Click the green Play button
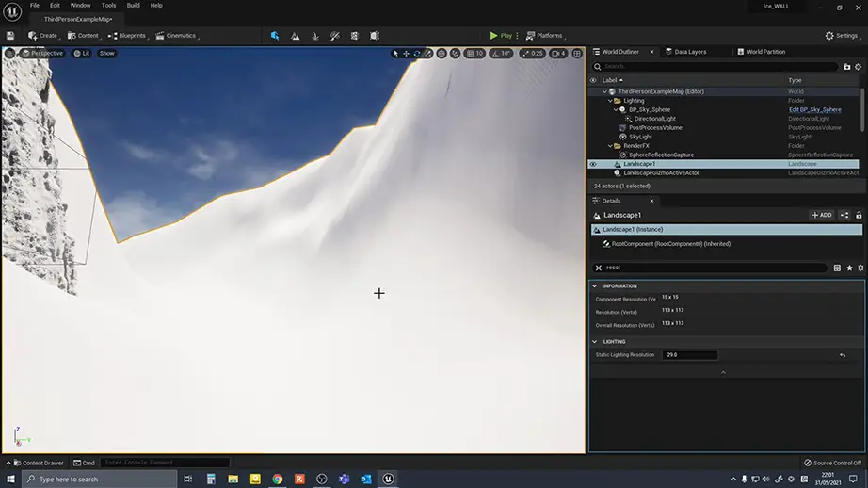This screenshot has width=868, height=488. tap(500, 36)
